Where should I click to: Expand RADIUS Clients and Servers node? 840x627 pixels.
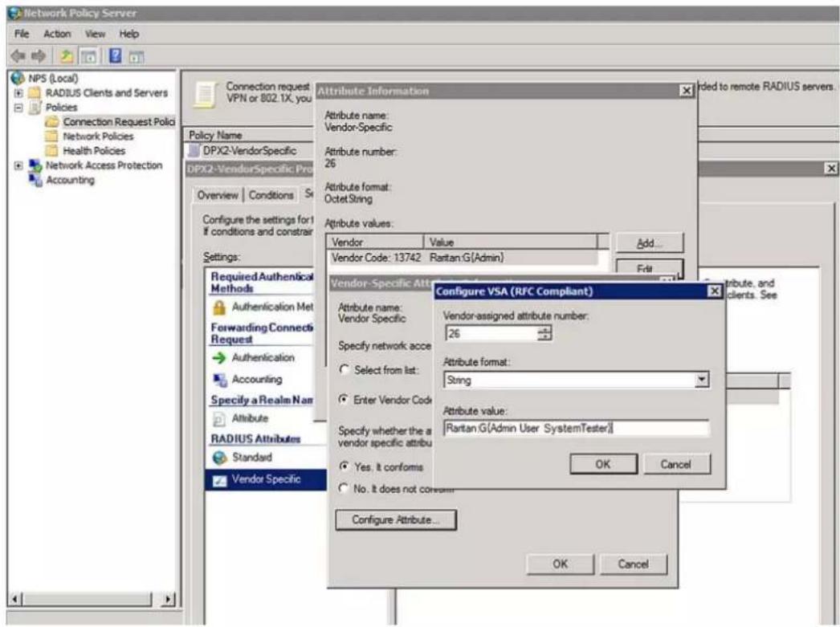pyautogui.click(x=18, y=92)
